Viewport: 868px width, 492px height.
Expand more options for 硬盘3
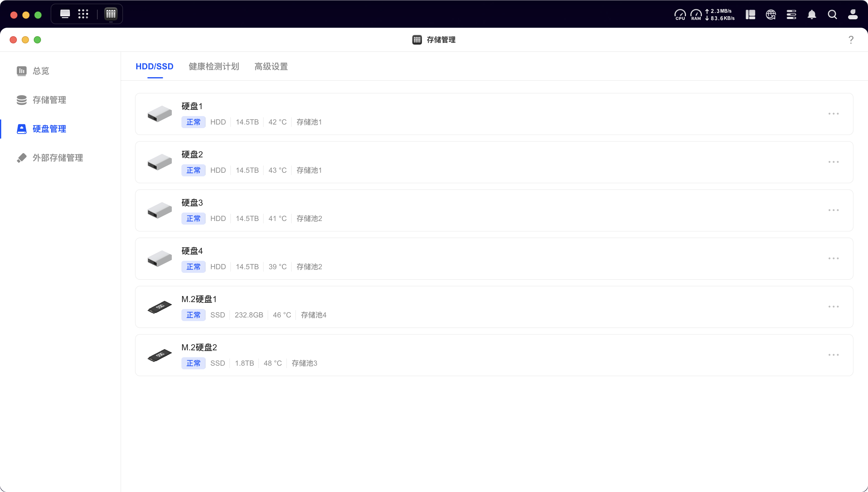pos(833,210)
